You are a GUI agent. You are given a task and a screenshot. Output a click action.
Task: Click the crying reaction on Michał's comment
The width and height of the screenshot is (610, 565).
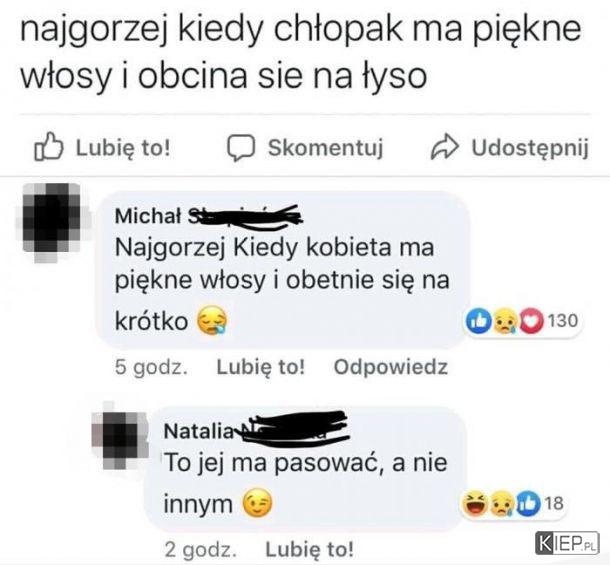click(x=505, y=321)
